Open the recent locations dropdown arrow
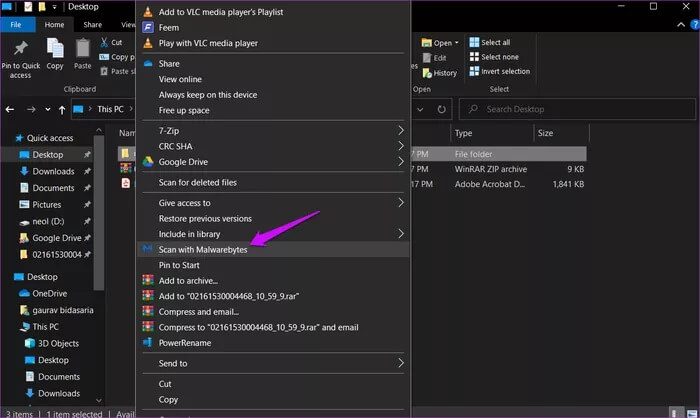 pyautogui.click(x=47, y=109)
